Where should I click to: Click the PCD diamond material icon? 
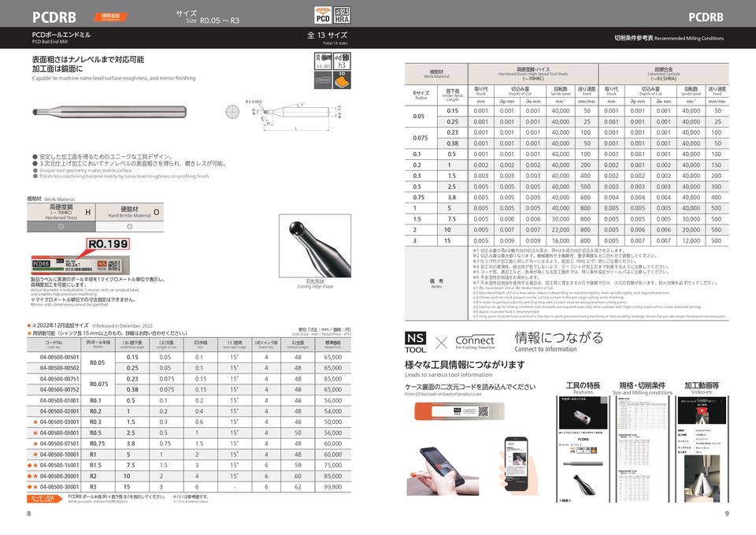(x=323, y=15)
